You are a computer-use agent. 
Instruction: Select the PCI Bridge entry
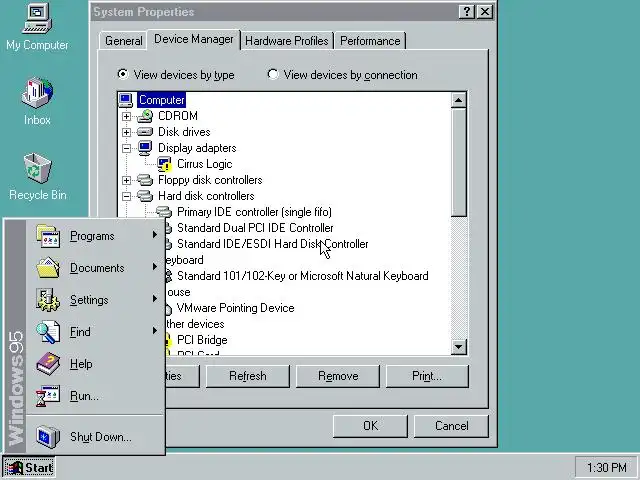point(202,340)
